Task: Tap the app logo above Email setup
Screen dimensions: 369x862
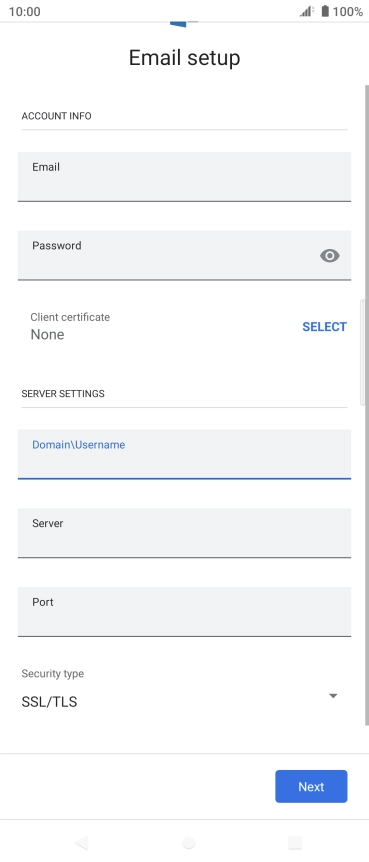Action: (184, 24)
